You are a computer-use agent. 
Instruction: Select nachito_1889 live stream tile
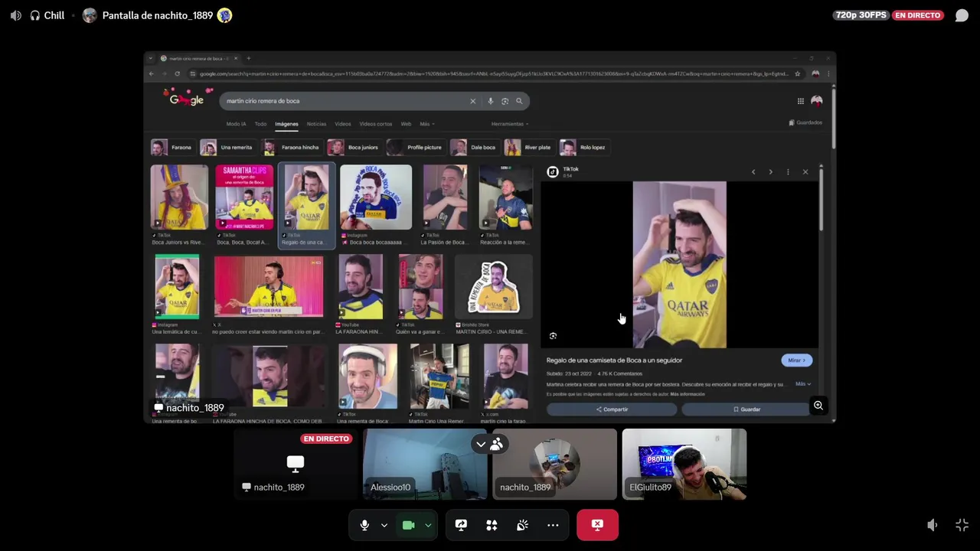[x=296, y=464]
